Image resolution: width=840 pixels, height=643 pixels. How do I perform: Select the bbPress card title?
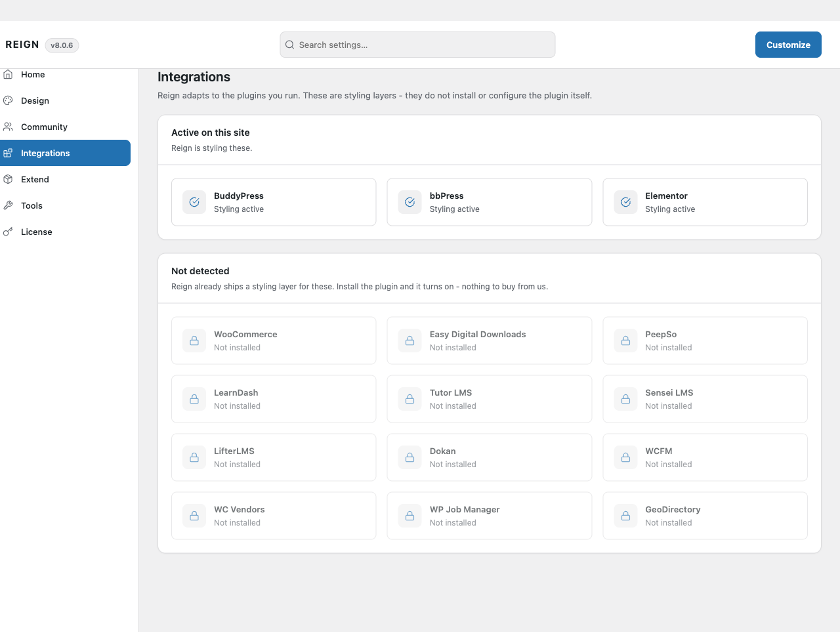447,196
